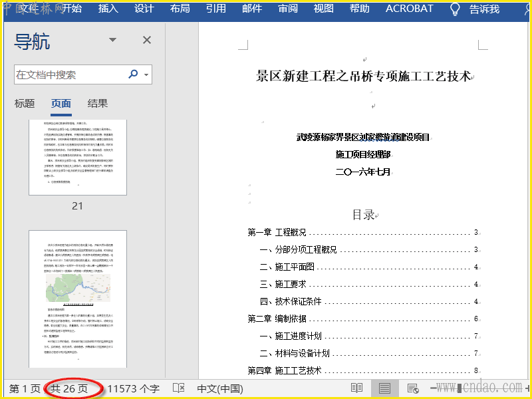
Task: Go to the 邮件 ribbon tab
Action: (x=252, y=9)
